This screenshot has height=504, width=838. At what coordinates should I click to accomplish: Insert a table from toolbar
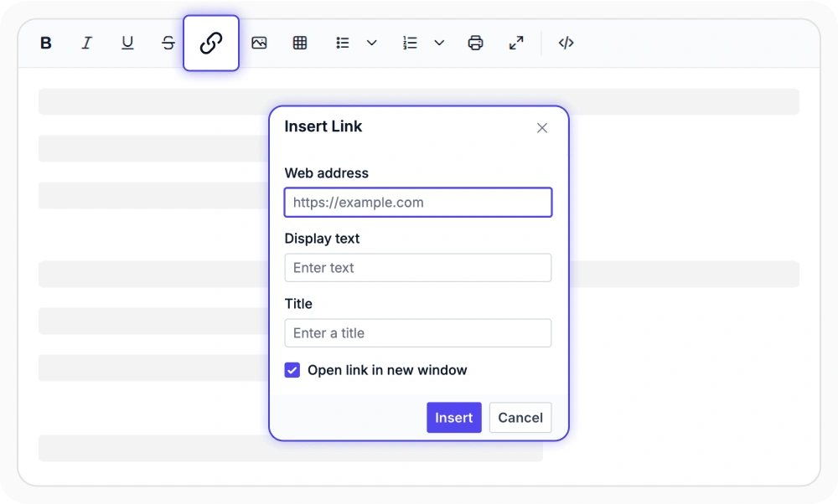(x=300, y=43)
